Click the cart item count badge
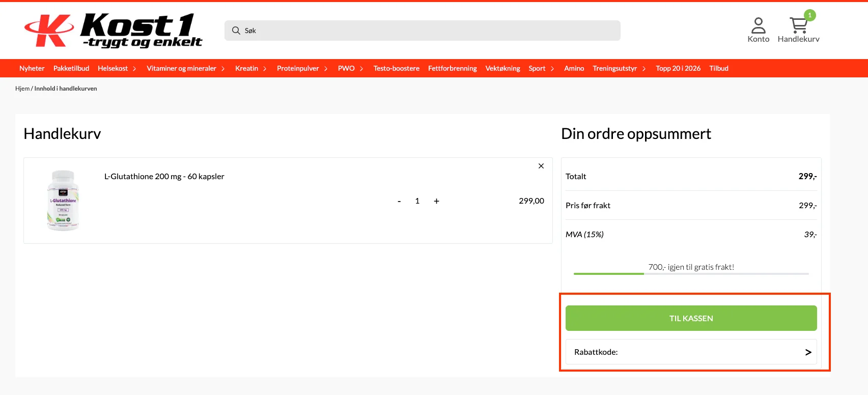868x395 pixels. pos(809,15)
